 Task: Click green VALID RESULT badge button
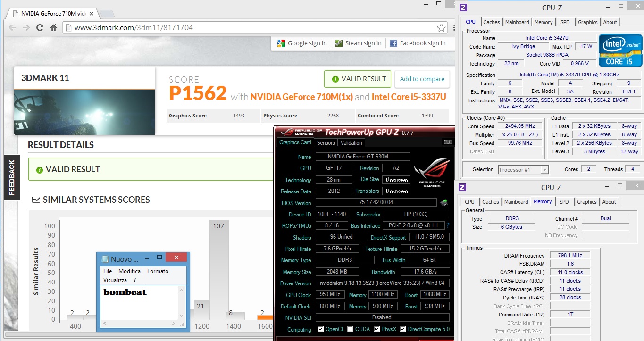pos(359,79)
